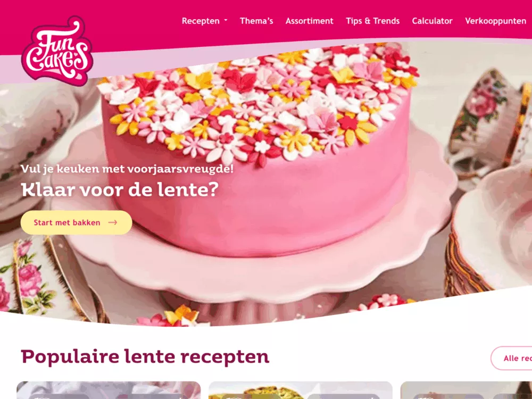This screenshot has width=532, height=399.
Task: Click the Start met bakken button
Action: pos(76,222)
